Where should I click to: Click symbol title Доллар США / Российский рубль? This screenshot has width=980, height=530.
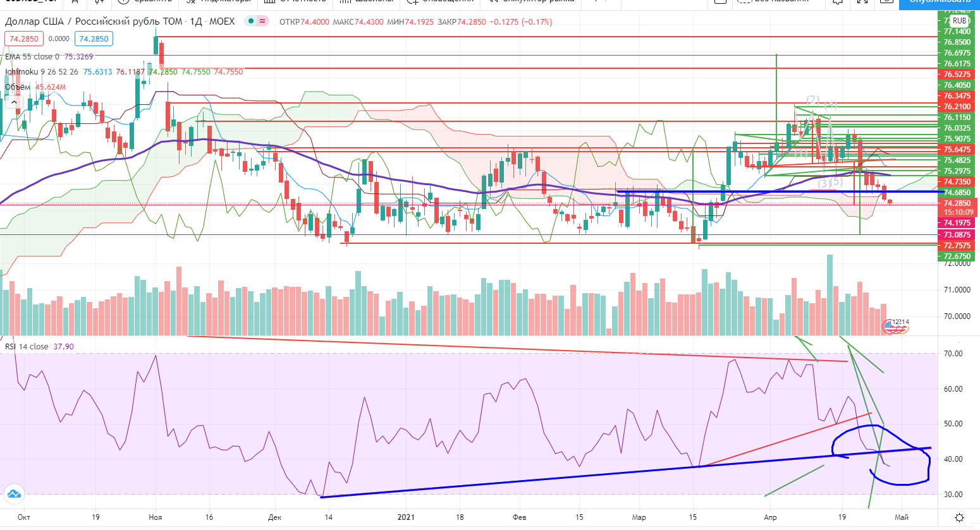point(94,21)
